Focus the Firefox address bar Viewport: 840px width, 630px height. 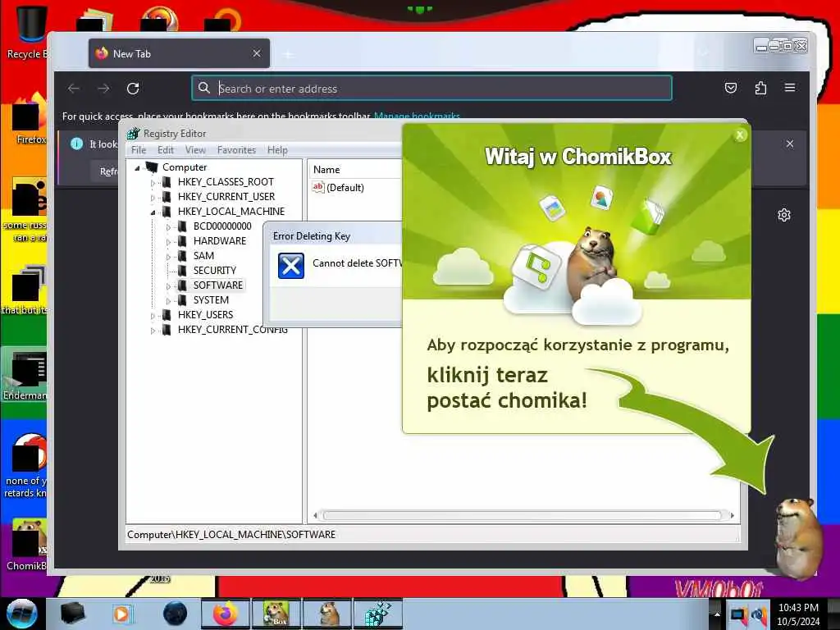(431, 89)
